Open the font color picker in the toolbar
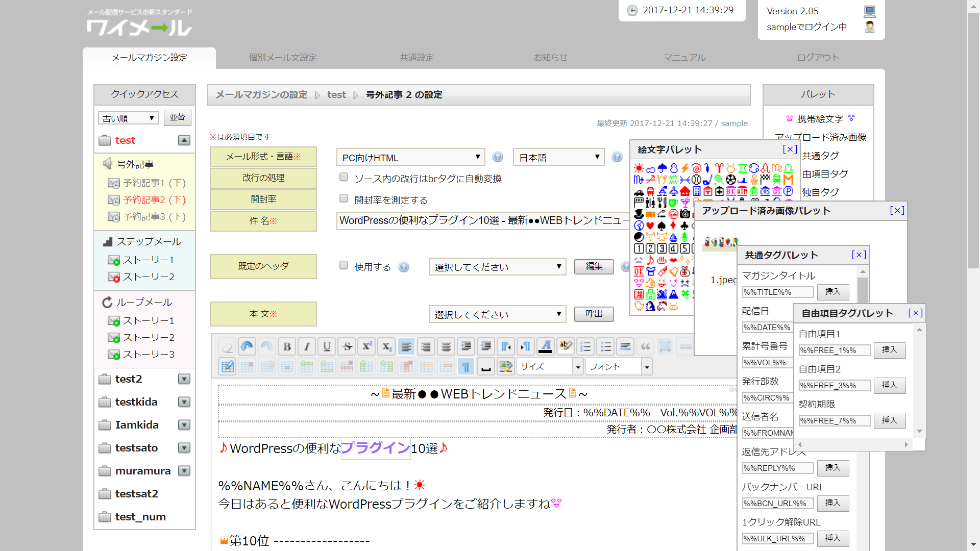This screenshot has width=980, height=551. (x=546, y=346)
